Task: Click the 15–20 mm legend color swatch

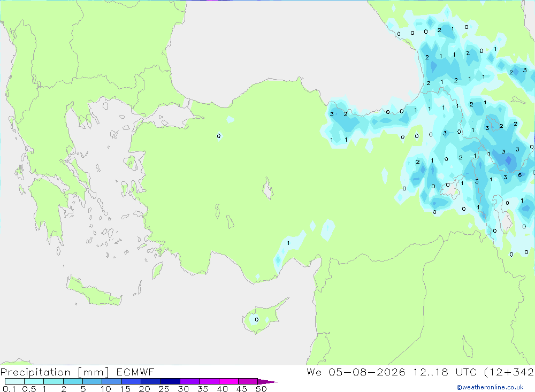Action: (132, 381)
